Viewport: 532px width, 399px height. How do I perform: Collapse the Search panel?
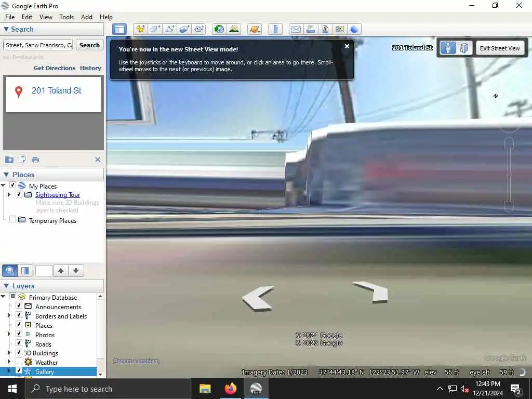pyautogui.click(x=6, y=29)
